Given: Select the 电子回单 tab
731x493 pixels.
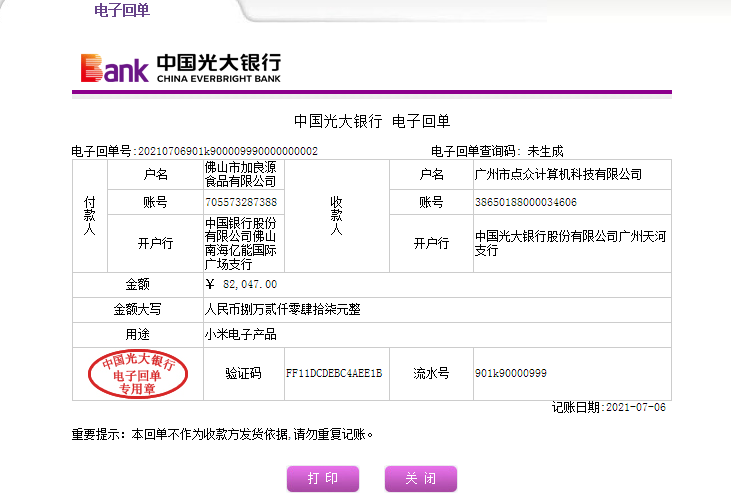Looking at the screenshot, I should coord(122,10).
